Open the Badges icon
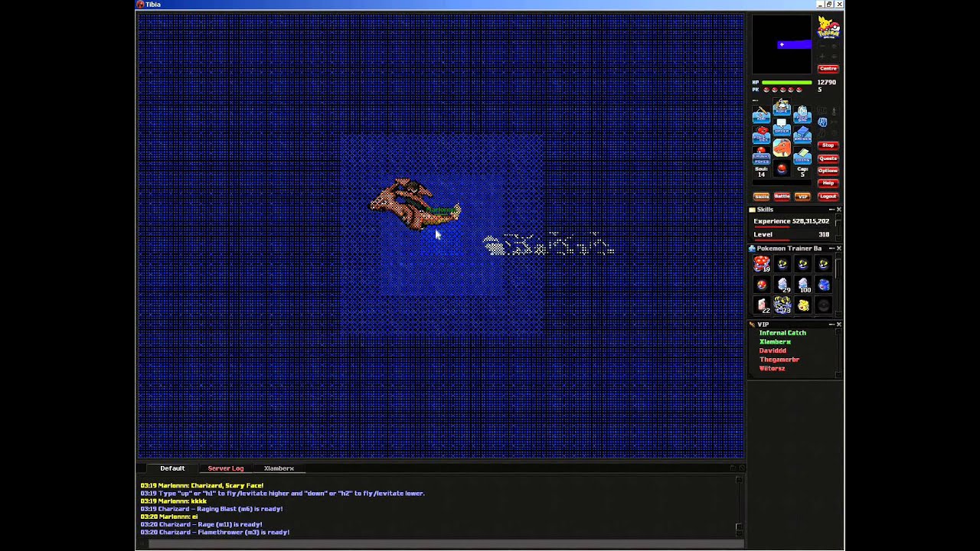980x551 pixels. click(x=802, y=135)
